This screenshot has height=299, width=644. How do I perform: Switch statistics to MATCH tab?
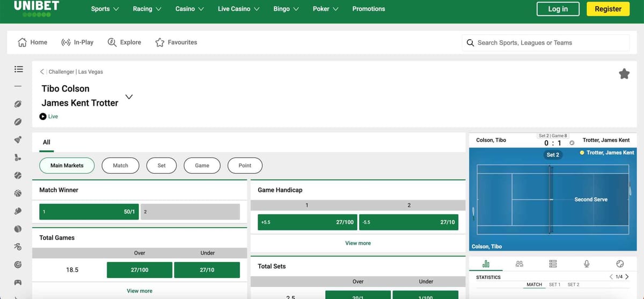534,285
